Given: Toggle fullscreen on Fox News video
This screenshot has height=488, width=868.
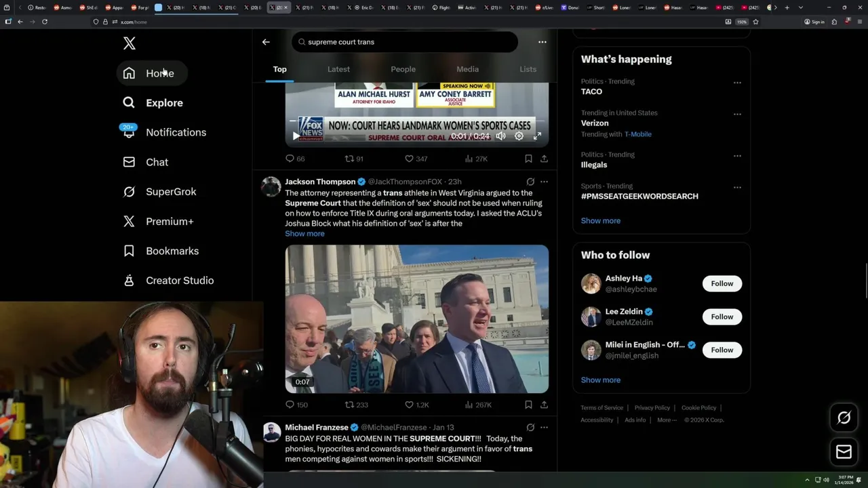Looking at the screenshot, I should coord(537,136).
